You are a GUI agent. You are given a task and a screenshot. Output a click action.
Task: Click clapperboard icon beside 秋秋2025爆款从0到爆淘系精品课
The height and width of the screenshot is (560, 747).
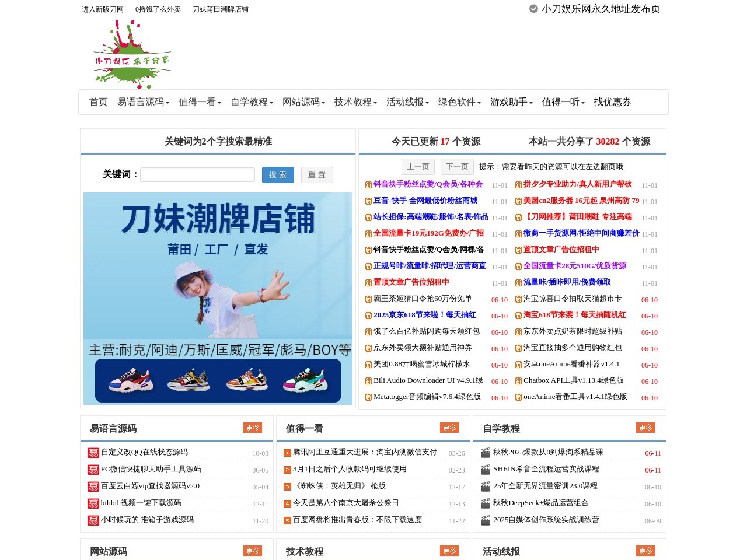[486, 453]
